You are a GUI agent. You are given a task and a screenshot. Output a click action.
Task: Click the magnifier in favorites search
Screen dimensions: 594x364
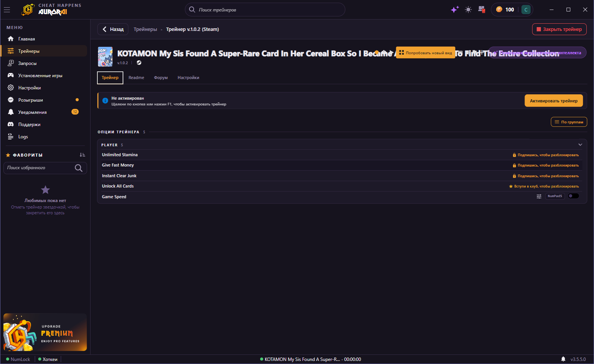click(79, 168)
